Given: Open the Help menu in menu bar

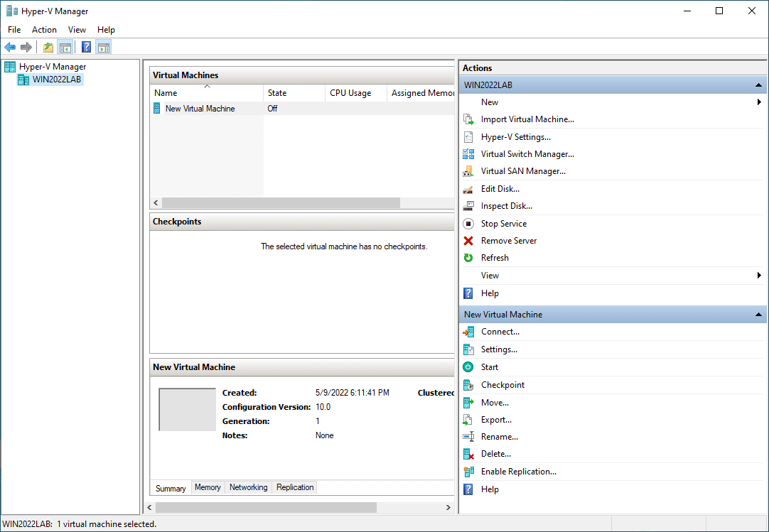Looking at the screenshot, I should 106,29.
